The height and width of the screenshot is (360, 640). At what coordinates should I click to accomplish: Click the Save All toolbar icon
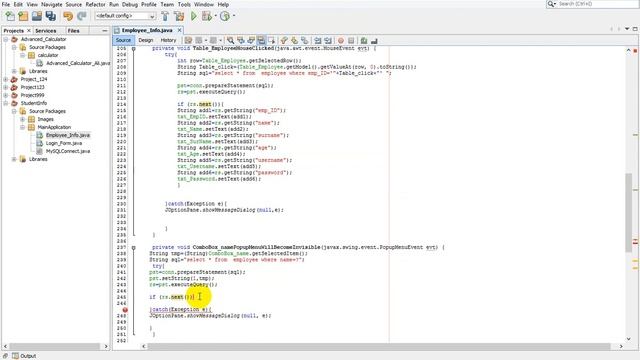(51, 16)
